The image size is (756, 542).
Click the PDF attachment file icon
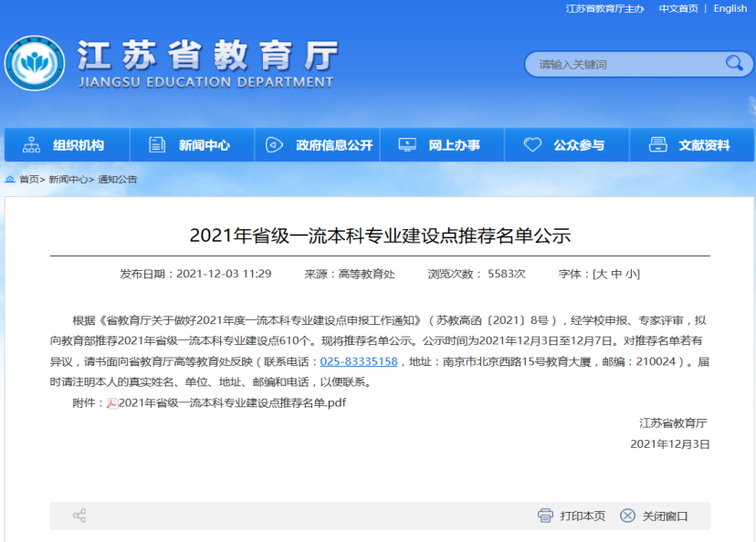click(113, 402)
